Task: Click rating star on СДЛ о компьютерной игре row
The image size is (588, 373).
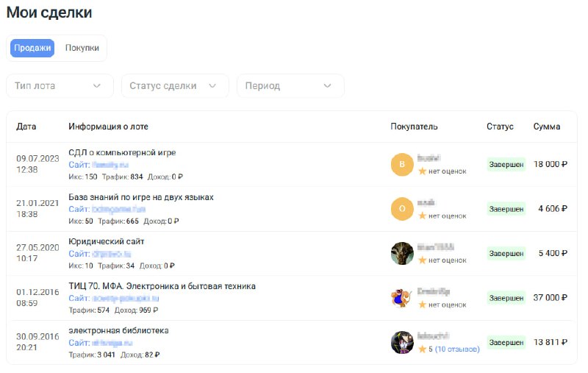Action: click(x=422, y=171)
